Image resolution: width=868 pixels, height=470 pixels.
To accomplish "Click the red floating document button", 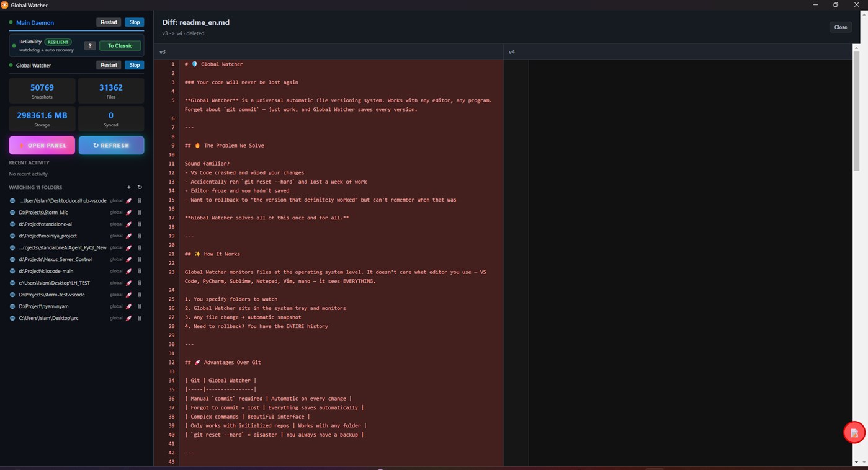I will (x=854, y=433).
